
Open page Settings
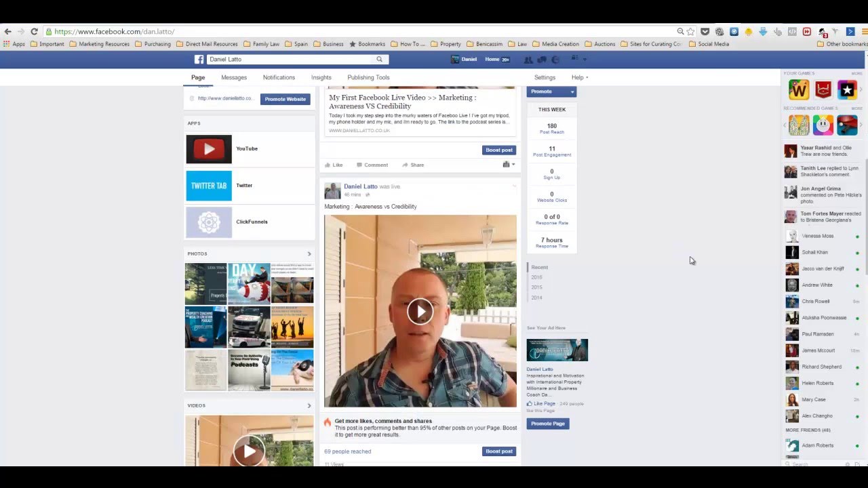tap(545, 78)
